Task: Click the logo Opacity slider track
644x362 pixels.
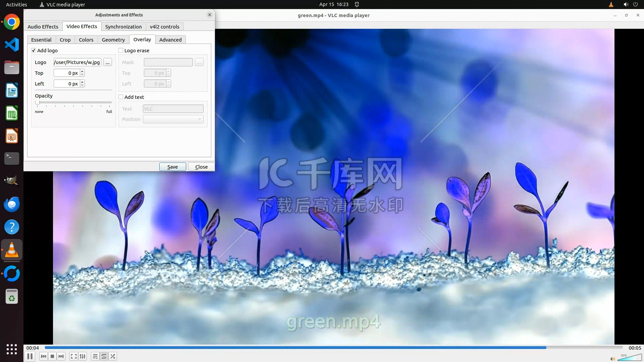Action: [x=74, y=103]
